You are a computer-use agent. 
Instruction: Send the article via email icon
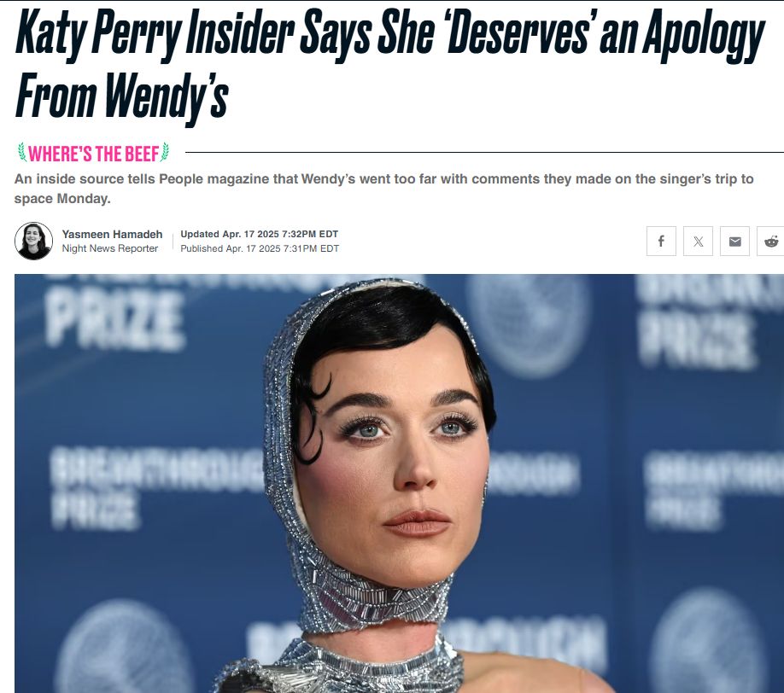pyautogui.click(x=735, y=242)
